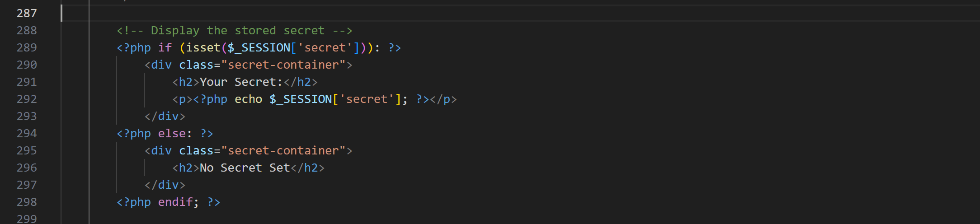Click the 'else' keyword

172,133
